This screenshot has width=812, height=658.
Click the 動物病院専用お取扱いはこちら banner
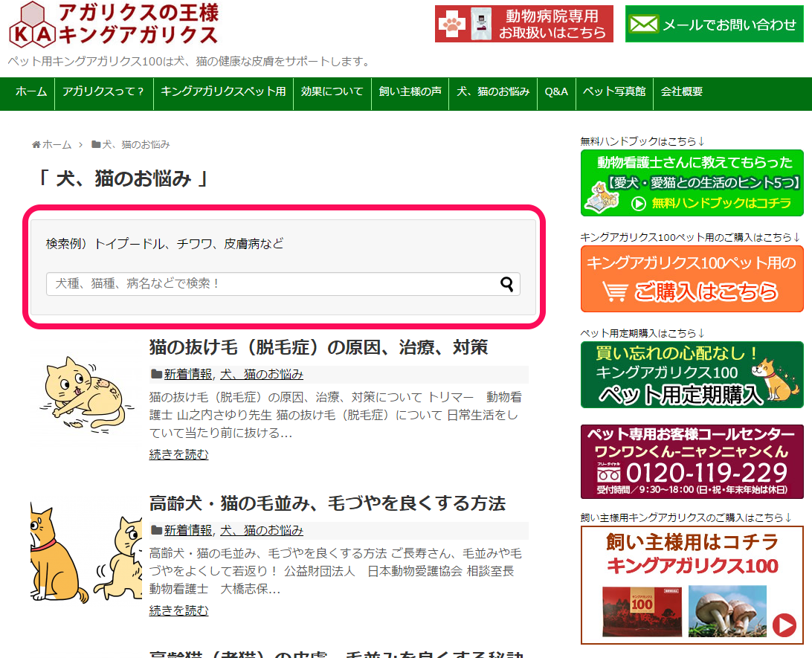[524, 25]
